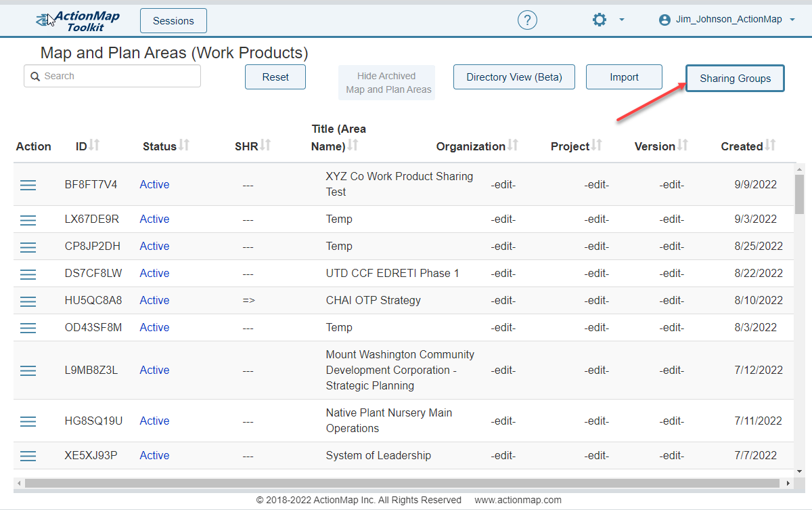Edit Organization for XE5XJ93P row
The image size is (812, 510).
tap(503, 456)
